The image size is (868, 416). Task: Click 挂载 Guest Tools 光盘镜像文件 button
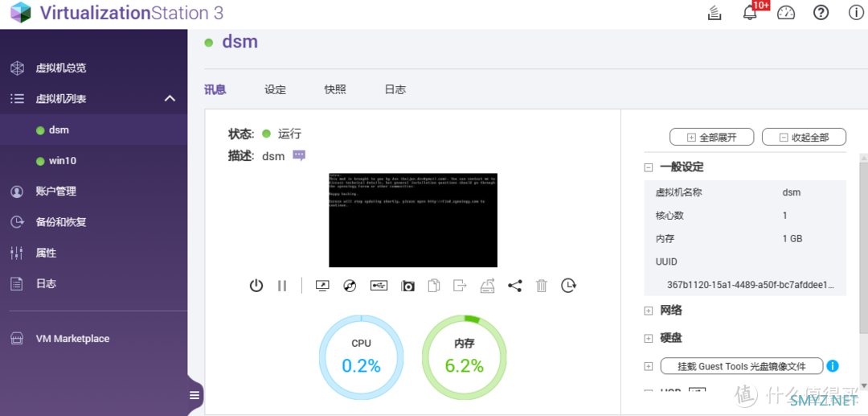pyautogui.click(x=742, y=366)
